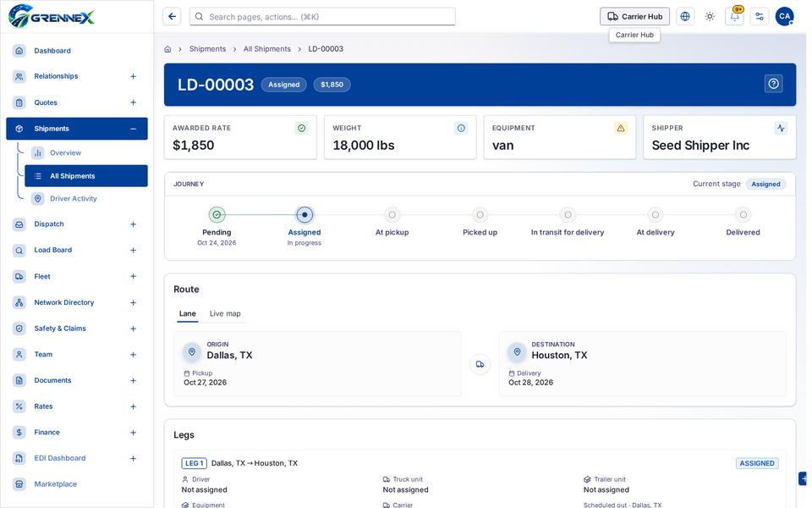Click the truck icon between origin and destination
The width and height of the screenshot is (812, 508).
(480, 364)
